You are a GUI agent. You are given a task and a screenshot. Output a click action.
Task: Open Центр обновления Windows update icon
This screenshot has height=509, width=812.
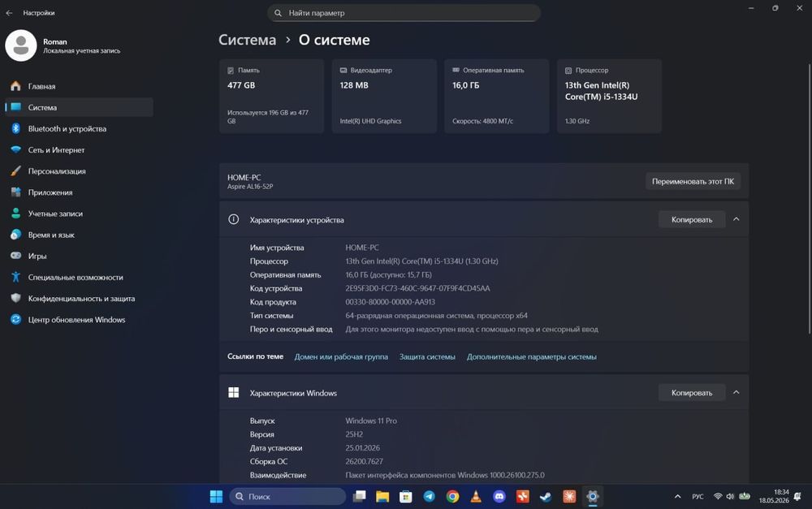15,320
